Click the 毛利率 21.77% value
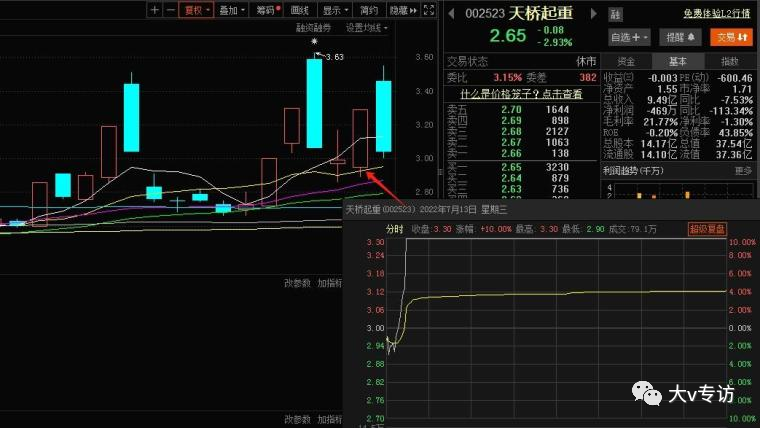Viewport: 760px width, 428px height. 660,122
